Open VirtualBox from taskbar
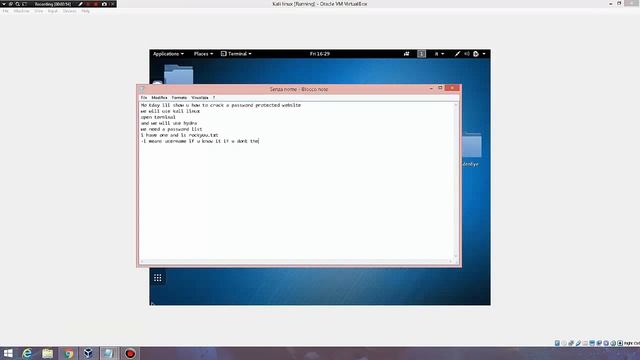 [88, 353]
